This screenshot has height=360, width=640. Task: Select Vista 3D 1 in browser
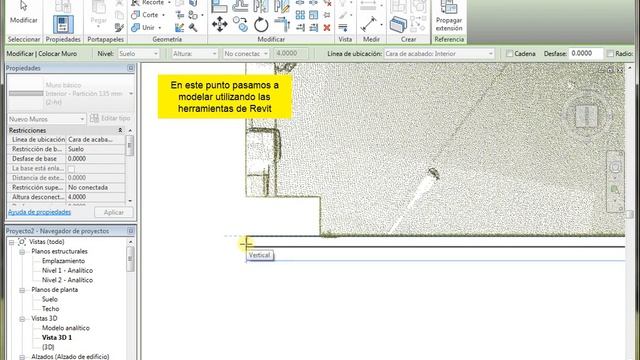click(x=57, y=338)
